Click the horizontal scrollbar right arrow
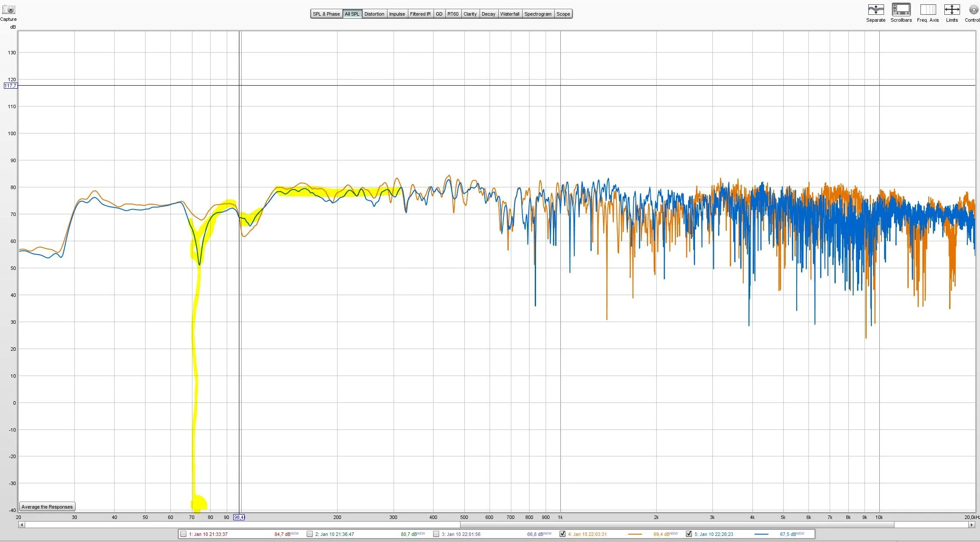 pos(972,525)
